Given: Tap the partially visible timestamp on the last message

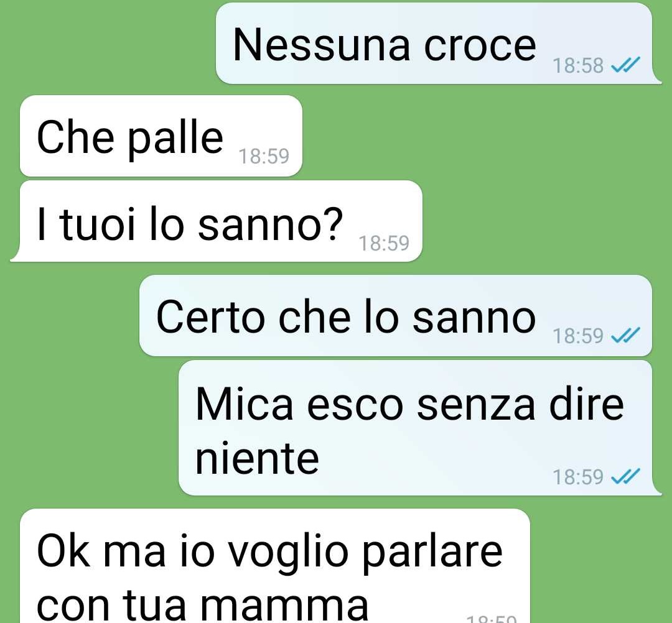Looking at the screenshot, I should coord(492,619).
